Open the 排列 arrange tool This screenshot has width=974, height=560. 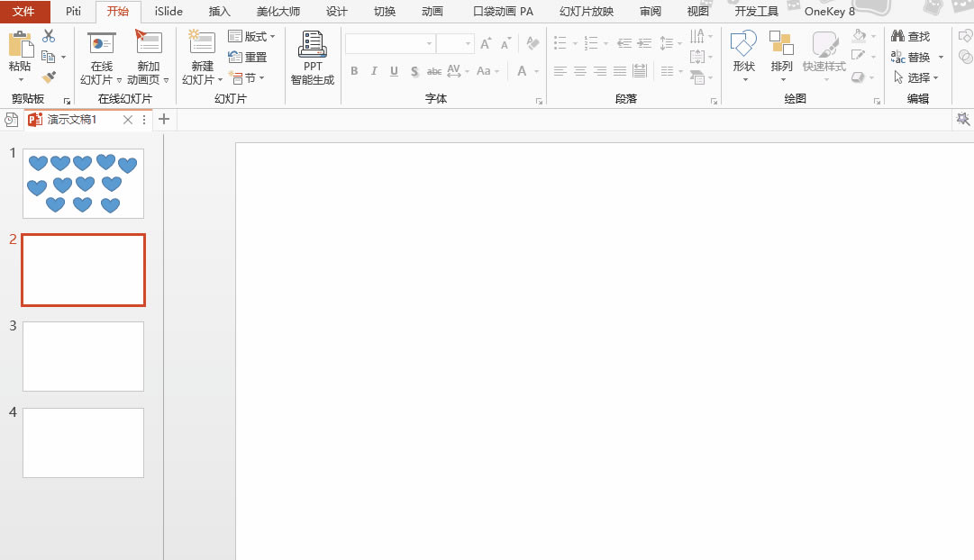(x=781, y=44)
